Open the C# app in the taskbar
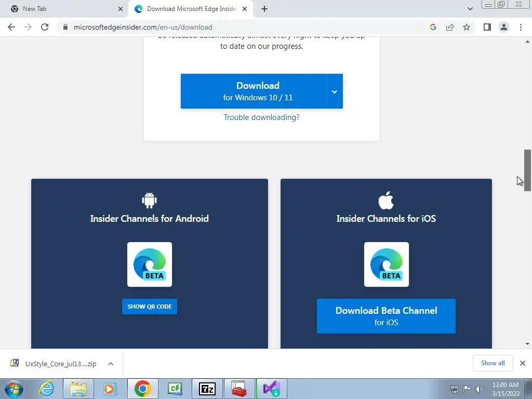This screenshot has width=532, height=399. tap(175, 389)
